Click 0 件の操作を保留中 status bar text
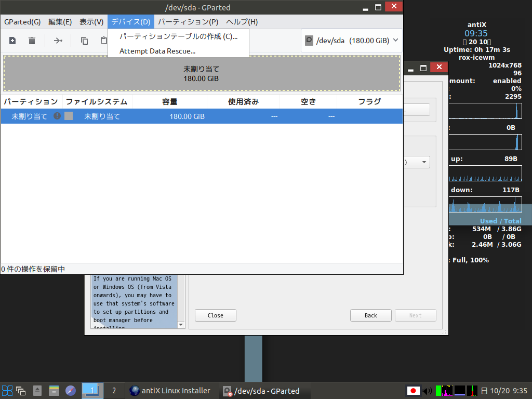The height and width of the screenshot is (399, 532). click(33, 269)
